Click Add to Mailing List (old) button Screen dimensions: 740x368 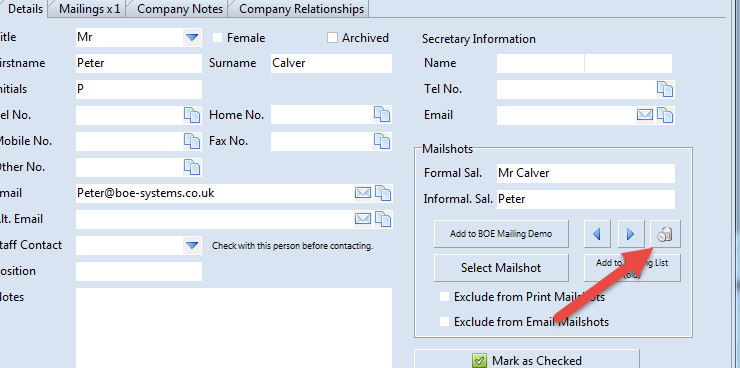point(632,268)
